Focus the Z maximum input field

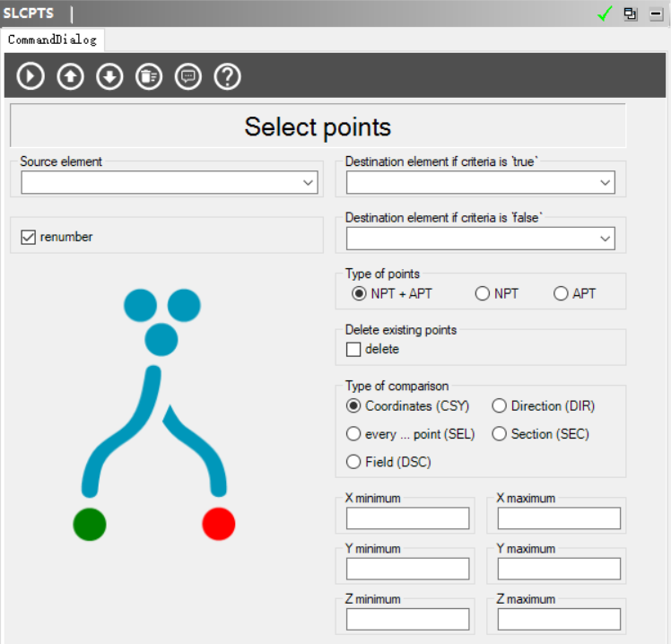[559, 619]
